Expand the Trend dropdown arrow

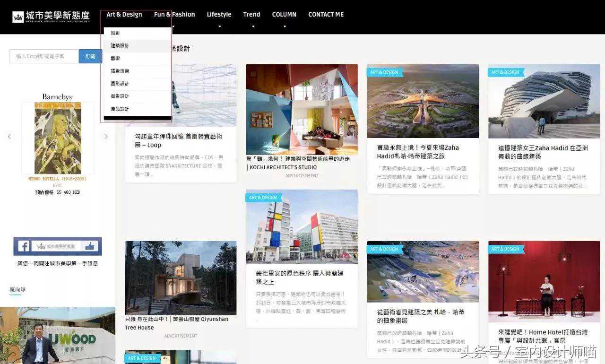[x=253, y=26]
